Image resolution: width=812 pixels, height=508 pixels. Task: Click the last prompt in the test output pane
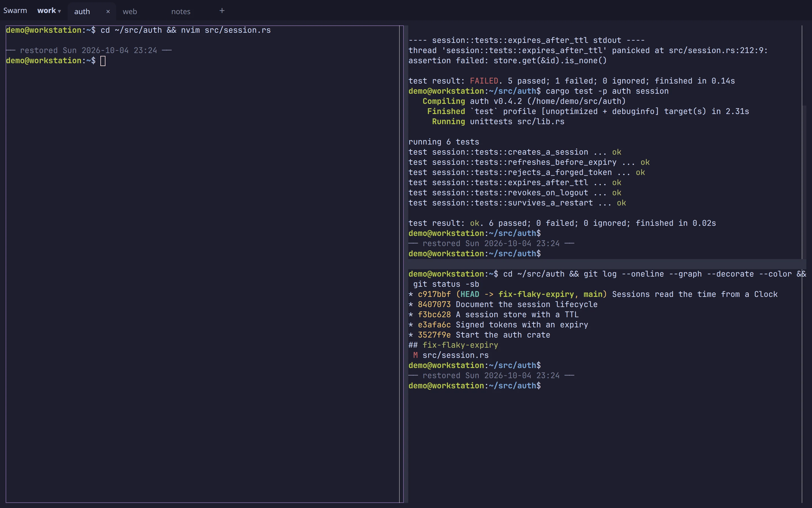click(x=475, y=254)
